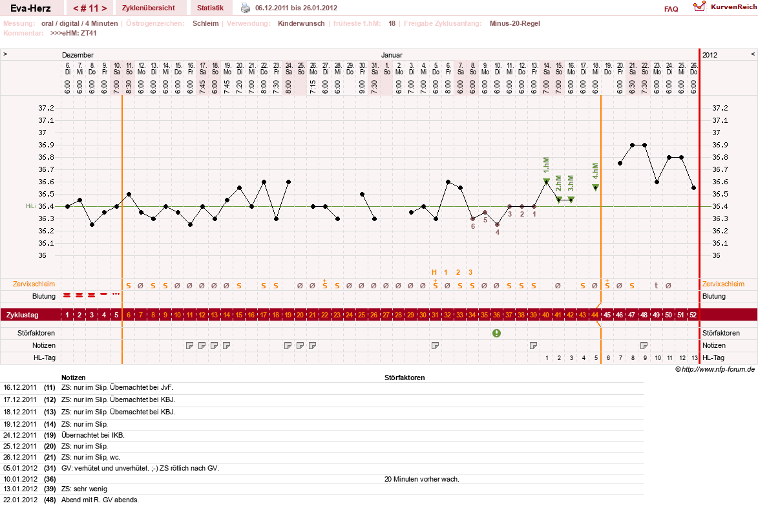Open the note icon on cycle day 20

pos(300,345)
